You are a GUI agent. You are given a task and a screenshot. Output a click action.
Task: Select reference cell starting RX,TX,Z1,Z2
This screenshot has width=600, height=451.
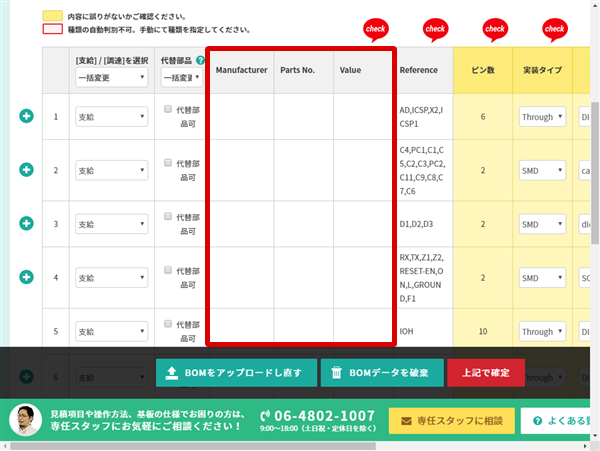tap(422, 278)
